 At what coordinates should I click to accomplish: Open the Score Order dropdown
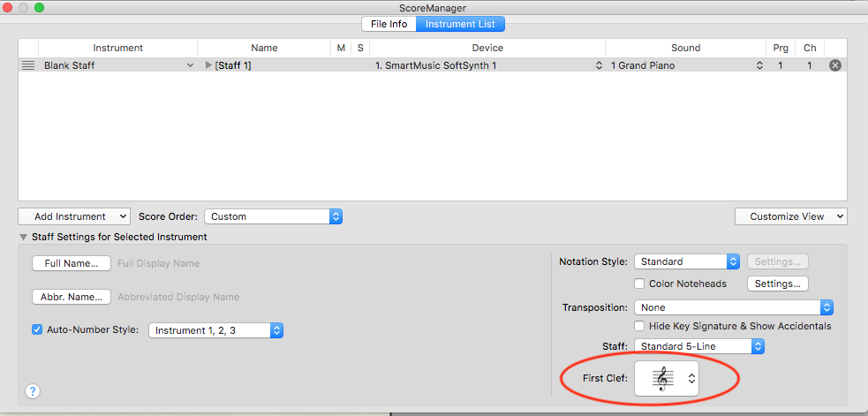273,216
